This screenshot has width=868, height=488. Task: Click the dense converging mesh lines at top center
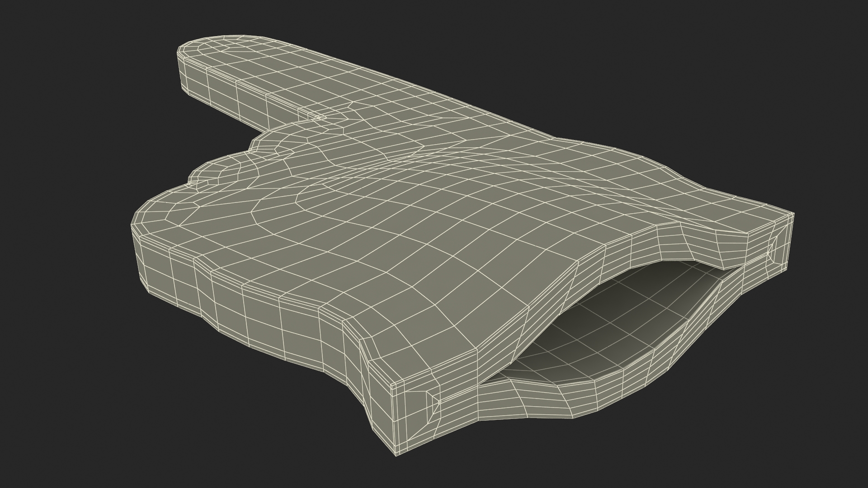point(393,158)
